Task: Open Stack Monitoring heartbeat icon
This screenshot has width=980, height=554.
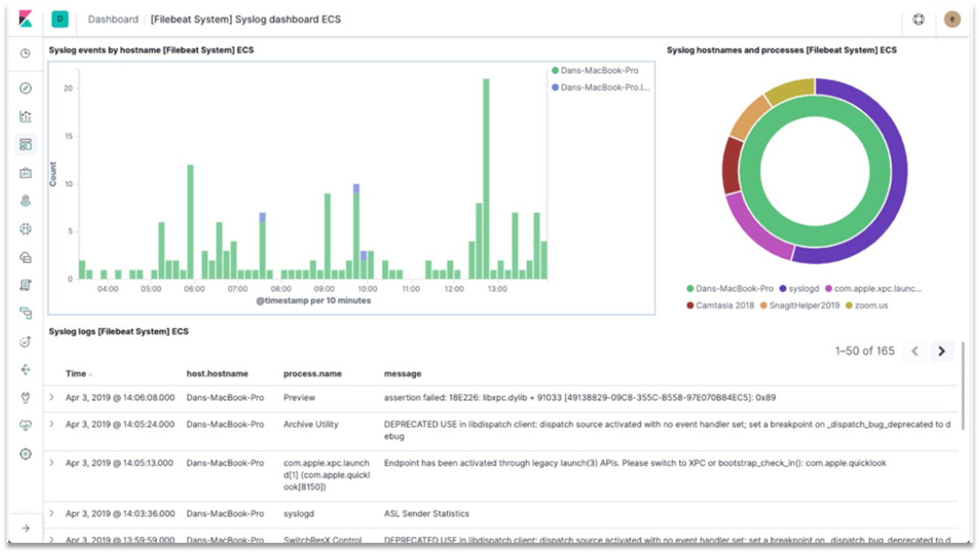Action: point(25,425)
